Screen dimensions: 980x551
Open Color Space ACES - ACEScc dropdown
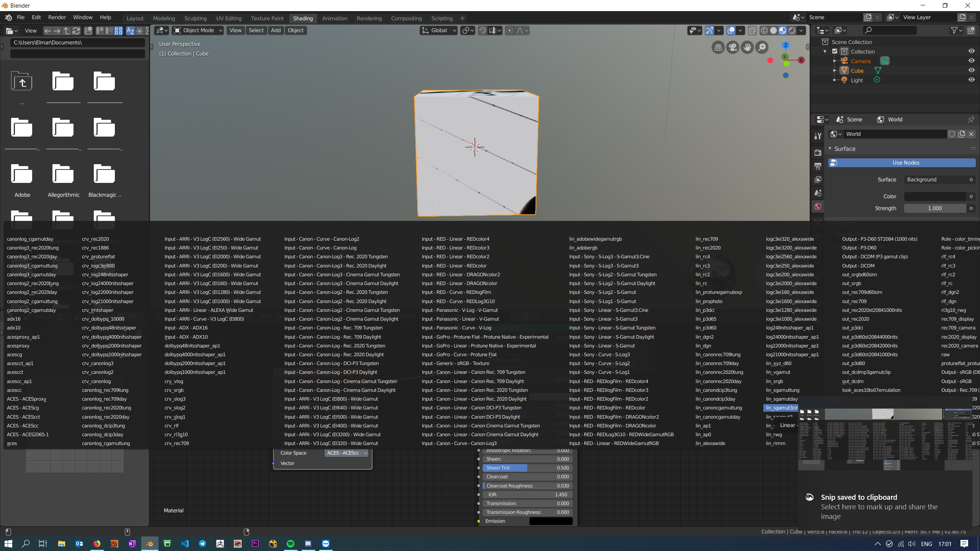coord(347,453)
